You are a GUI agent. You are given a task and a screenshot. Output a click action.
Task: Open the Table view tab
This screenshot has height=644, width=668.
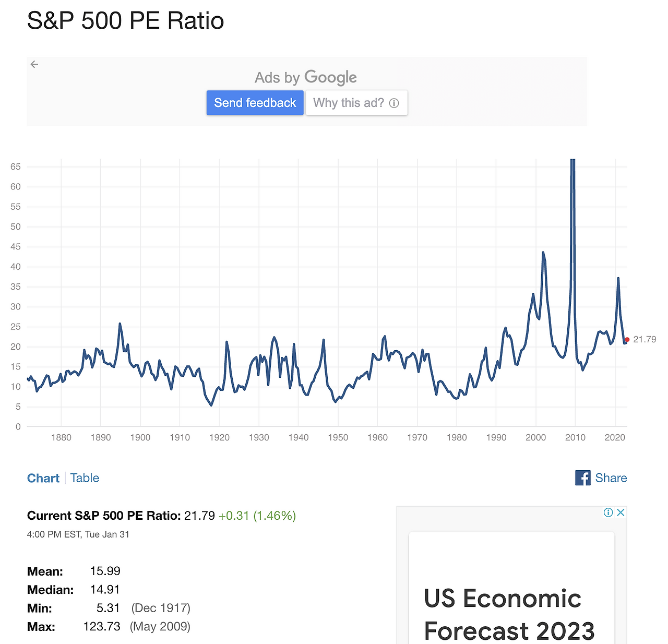[85, 478]
